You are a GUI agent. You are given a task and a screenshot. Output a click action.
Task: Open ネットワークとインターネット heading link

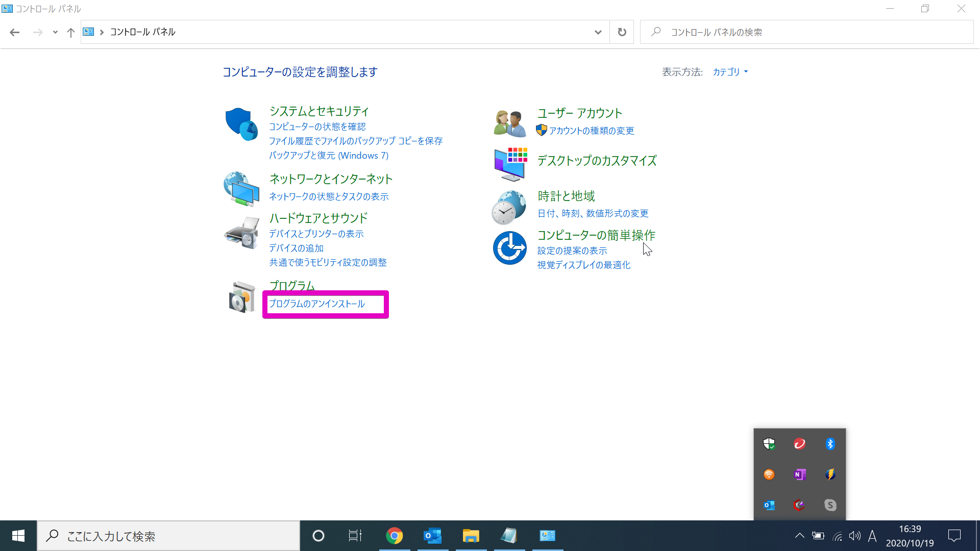[x=331, y=179]
